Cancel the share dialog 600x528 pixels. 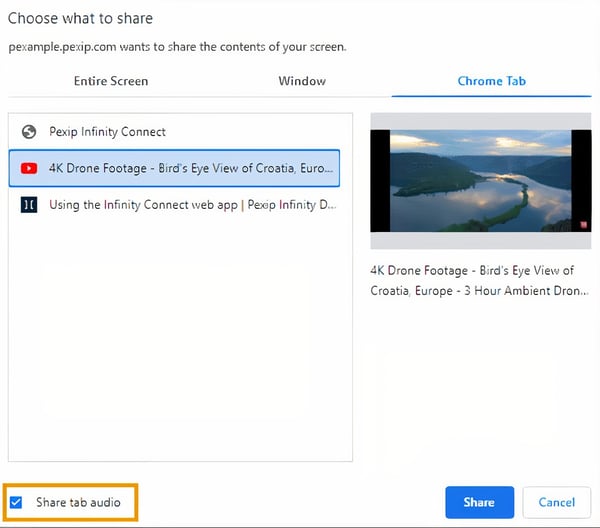(x=556, y=502)
